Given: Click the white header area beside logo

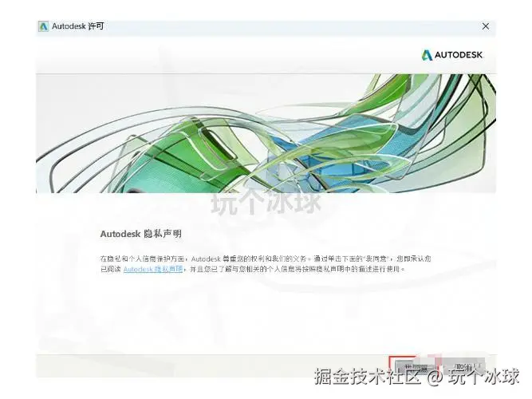Looking at the screenshot, I should (x=227, y=55).
